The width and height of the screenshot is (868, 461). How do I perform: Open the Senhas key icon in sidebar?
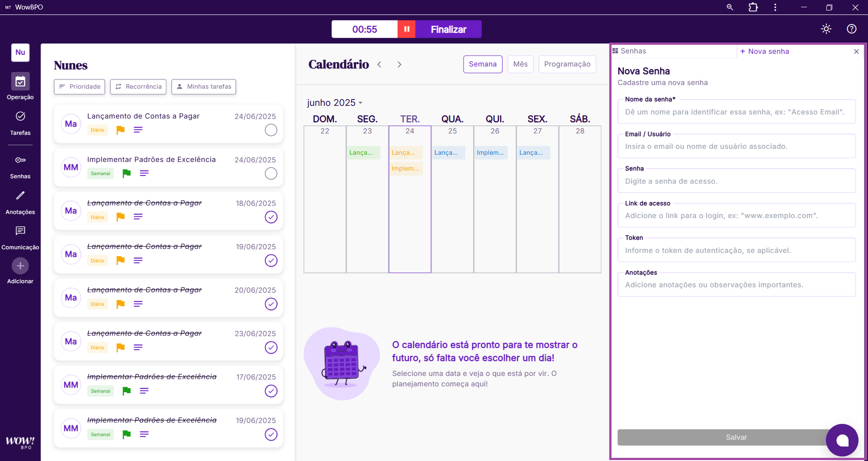pyautogui.click(x=20, y=160)
